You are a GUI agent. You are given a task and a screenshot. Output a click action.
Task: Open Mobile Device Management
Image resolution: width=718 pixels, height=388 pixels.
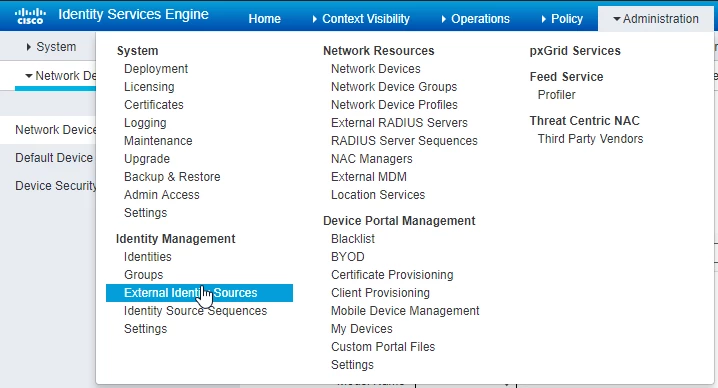(405, 311)
